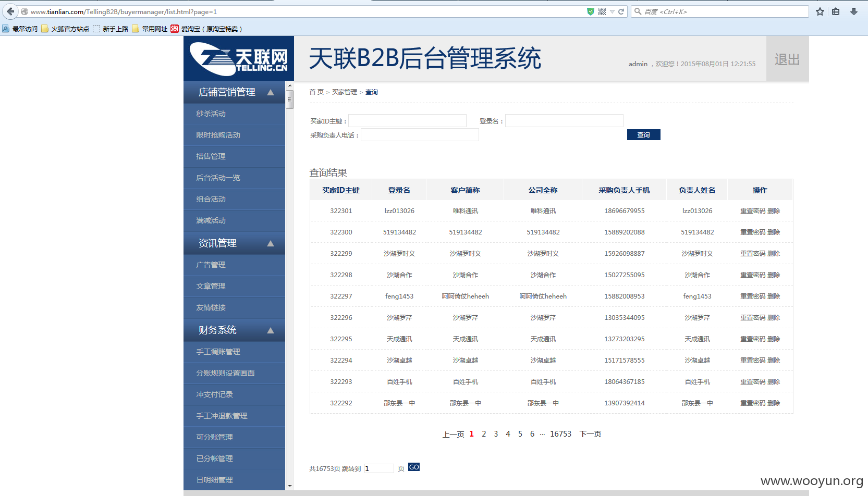
Task: Focus the 登录名 input field
Action: [564, 121]
